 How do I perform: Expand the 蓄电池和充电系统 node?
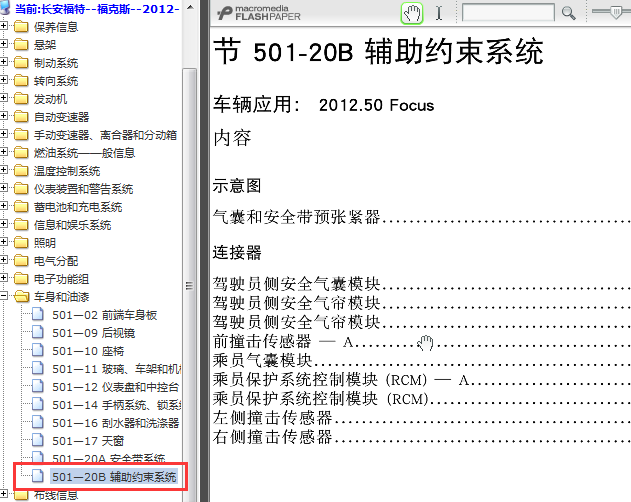pos(4,206)
